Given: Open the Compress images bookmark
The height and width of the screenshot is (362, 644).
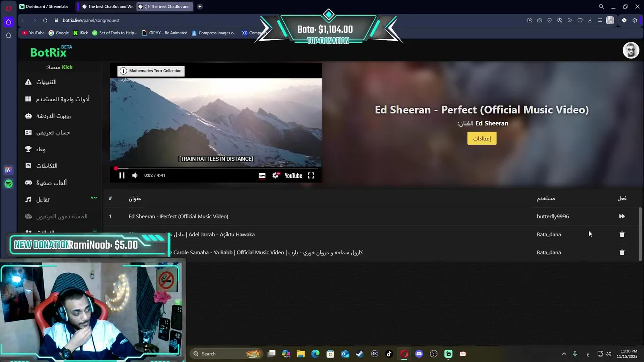Looking at the screenshot, I should tap(214, 33).
